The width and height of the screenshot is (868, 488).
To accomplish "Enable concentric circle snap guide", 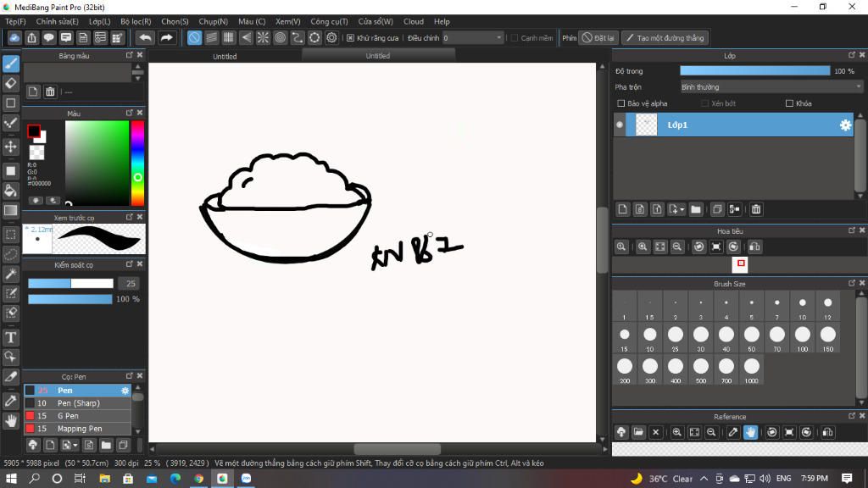I will pos(280,37).
